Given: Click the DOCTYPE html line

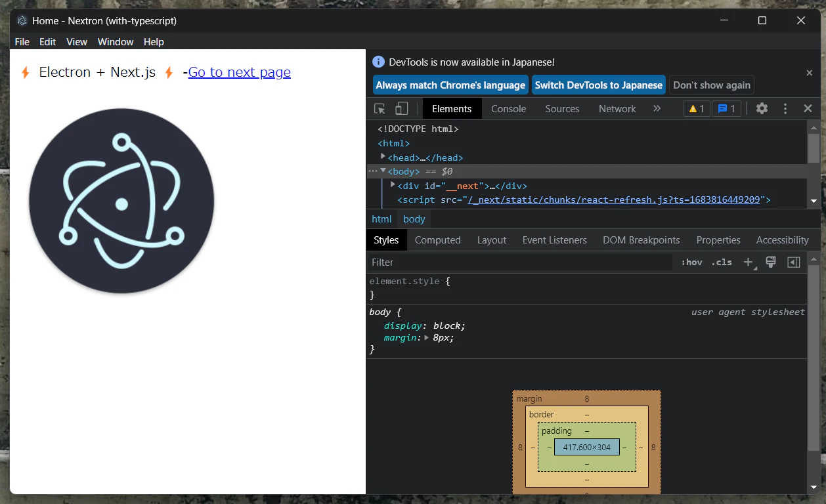Looking at the screenshot, I should click(418, 129).
